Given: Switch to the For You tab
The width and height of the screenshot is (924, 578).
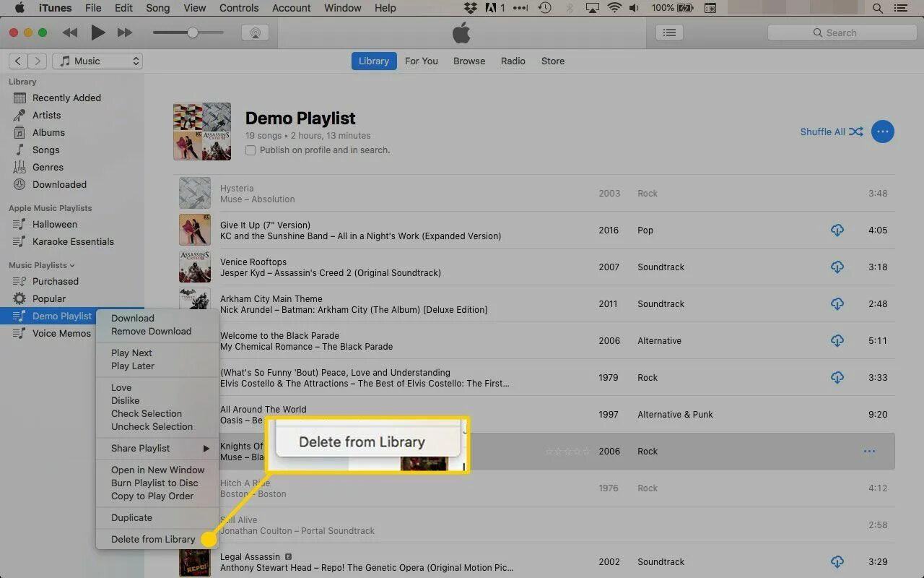Looking at the screenshot, I should (x=422, y=61).
